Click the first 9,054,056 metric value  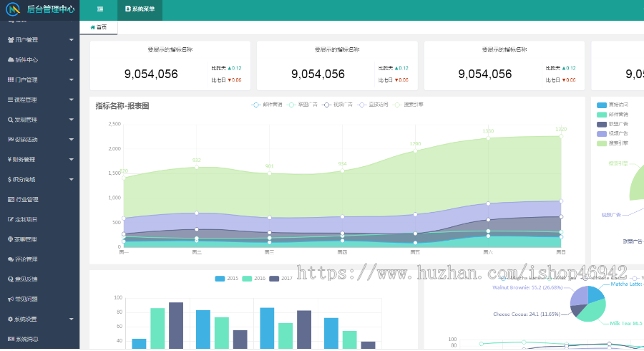151,74
